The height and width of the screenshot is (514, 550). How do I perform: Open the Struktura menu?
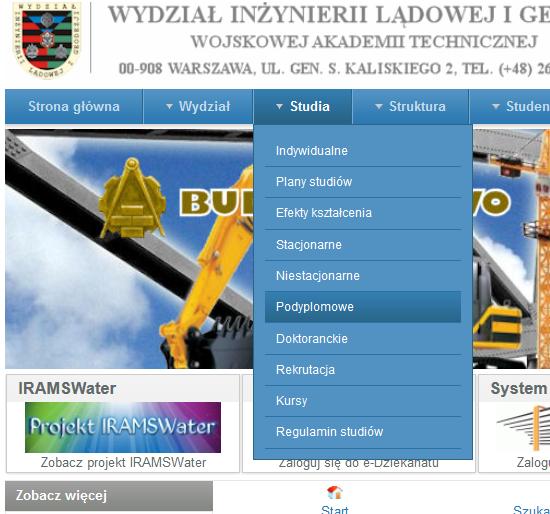pyautogui.click(x=410, y=106)
